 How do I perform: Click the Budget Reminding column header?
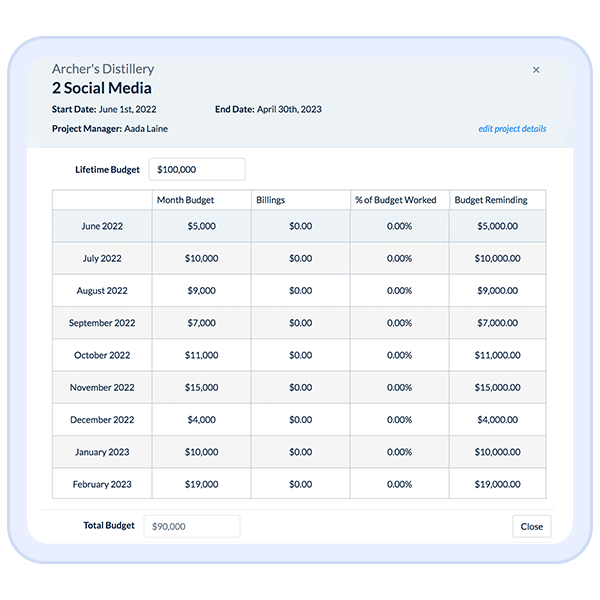pos(491,200)
